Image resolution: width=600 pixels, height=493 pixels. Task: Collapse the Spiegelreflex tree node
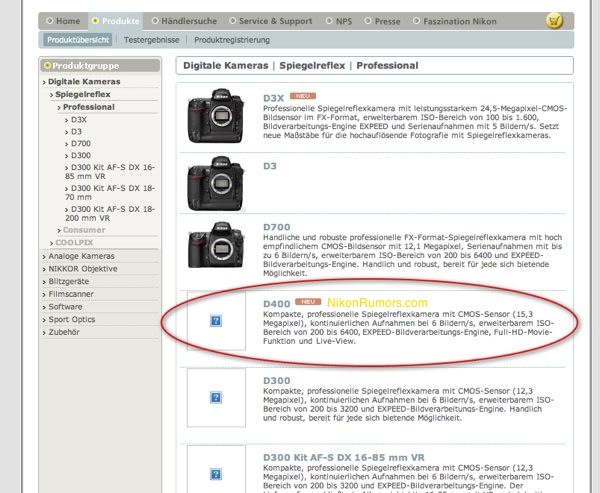(80, 94)
